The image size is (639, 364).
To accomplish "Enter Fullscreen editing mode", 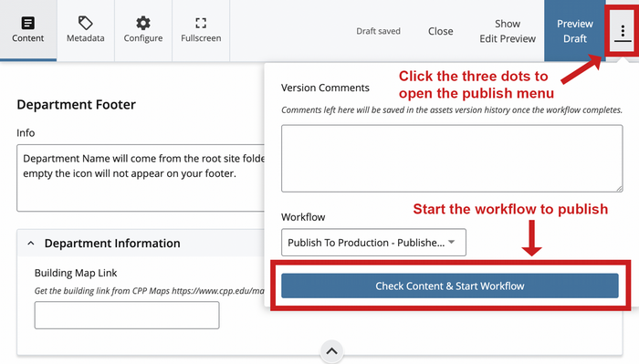I will (x=201, y=30).
